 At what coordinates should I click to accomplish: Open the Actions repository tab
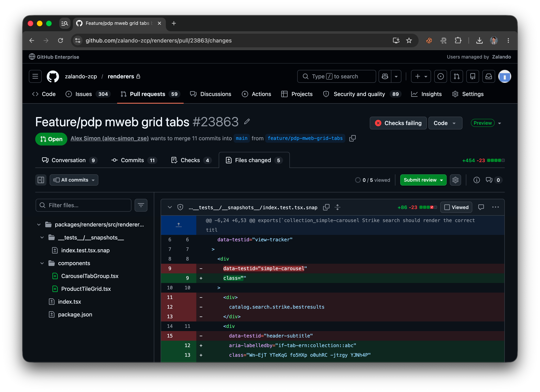[256, 94]
